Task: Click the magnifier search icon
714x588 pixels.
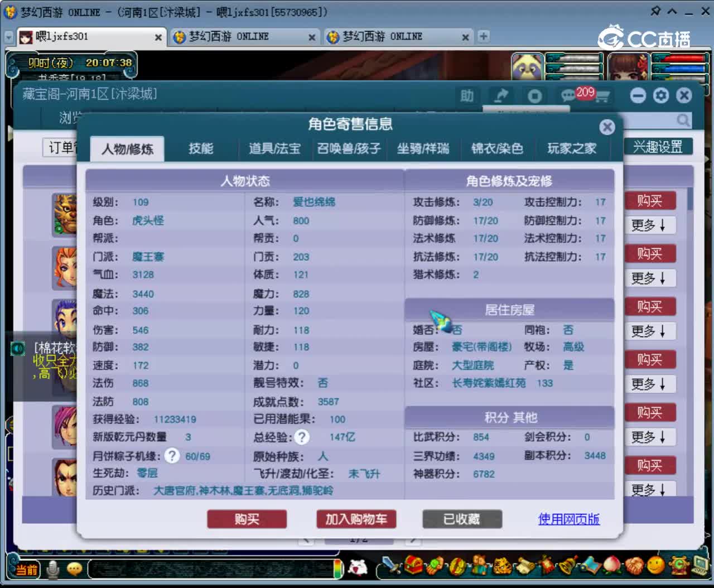Action: click(x=683, y=120)
